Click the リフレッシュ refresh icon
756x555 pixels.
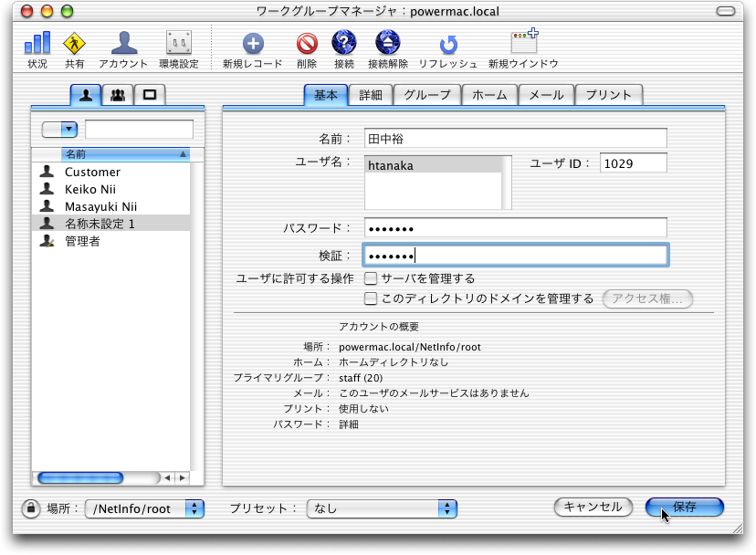[448, 45]
